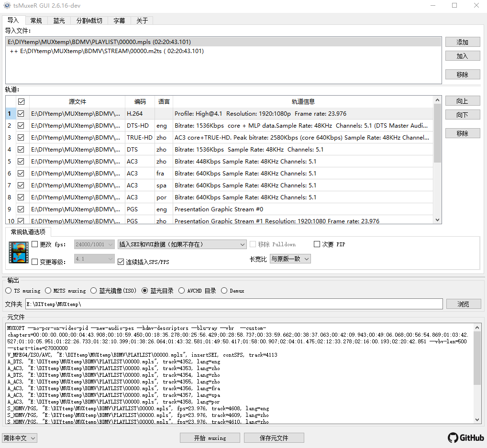Switch to the 字幕 tab
The width and height of the screenshot is (487, 448).
[119, 21]
